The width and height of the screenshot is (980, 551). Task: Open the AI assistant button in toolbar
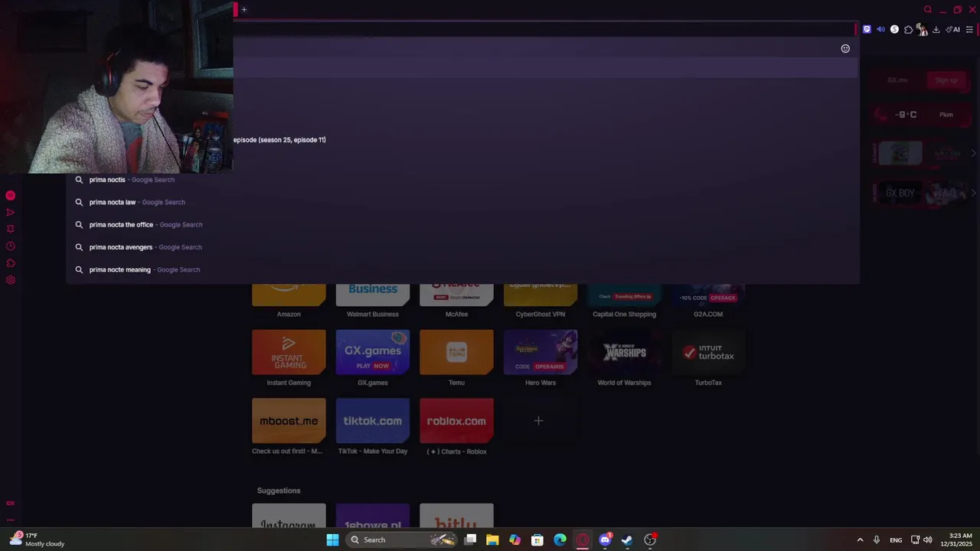point(953,29)
